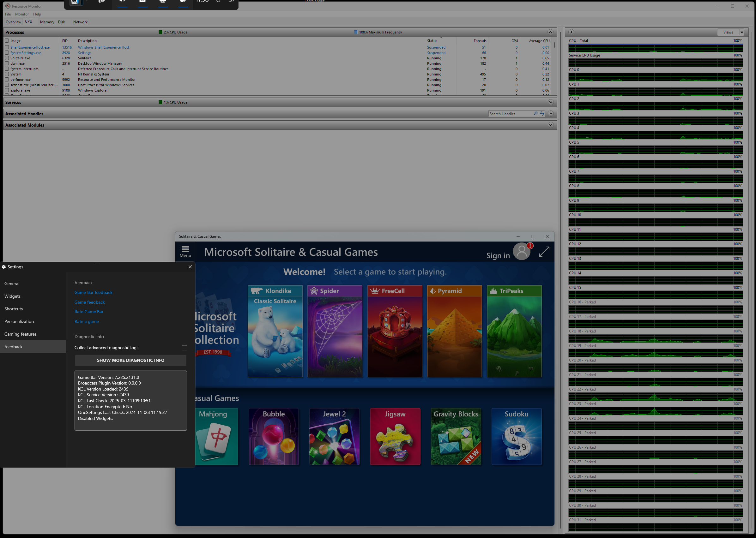Expand the Services section chevron
The height and width of the screenshot is (538, 756).
551,102
